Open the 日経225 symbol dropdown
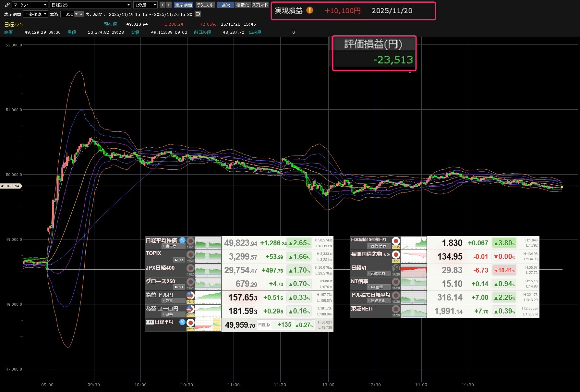The image size is (580, 392). (x=91, y=5)
